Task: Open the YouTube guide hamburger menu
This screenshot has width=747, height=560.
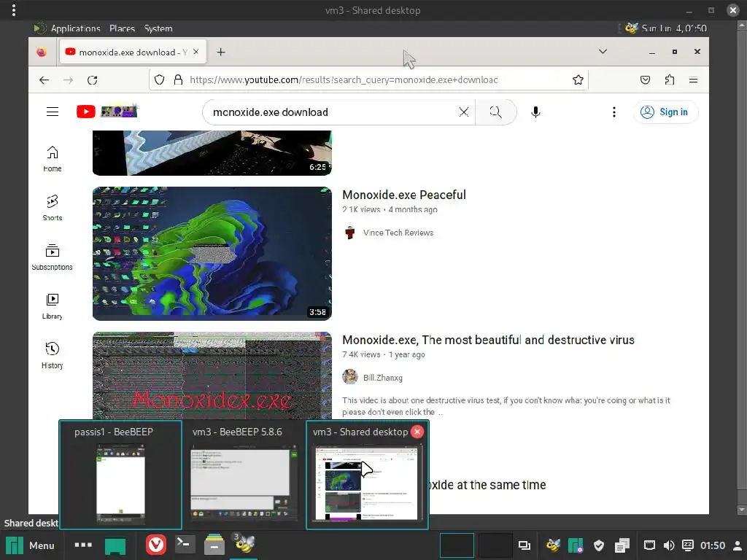Action: click(x=53, y=112)
